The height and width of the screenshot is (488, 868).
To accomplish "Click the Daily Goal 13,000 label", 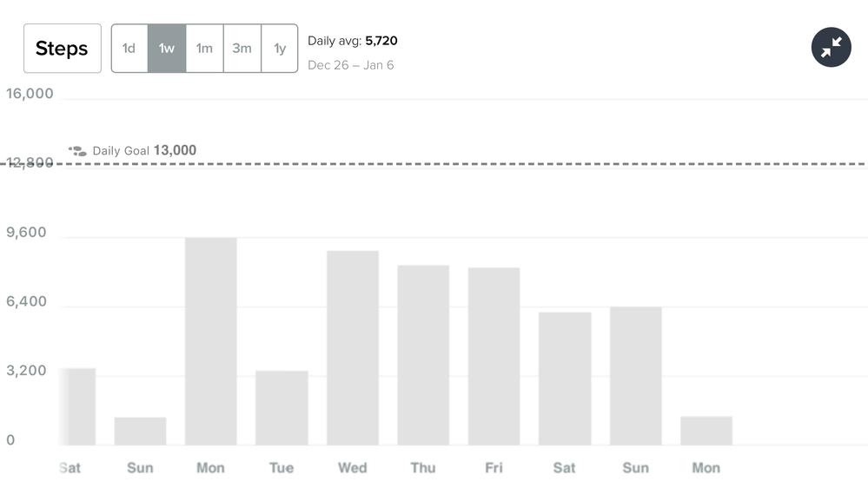I will pyautogui.click(x=144, y=150).
